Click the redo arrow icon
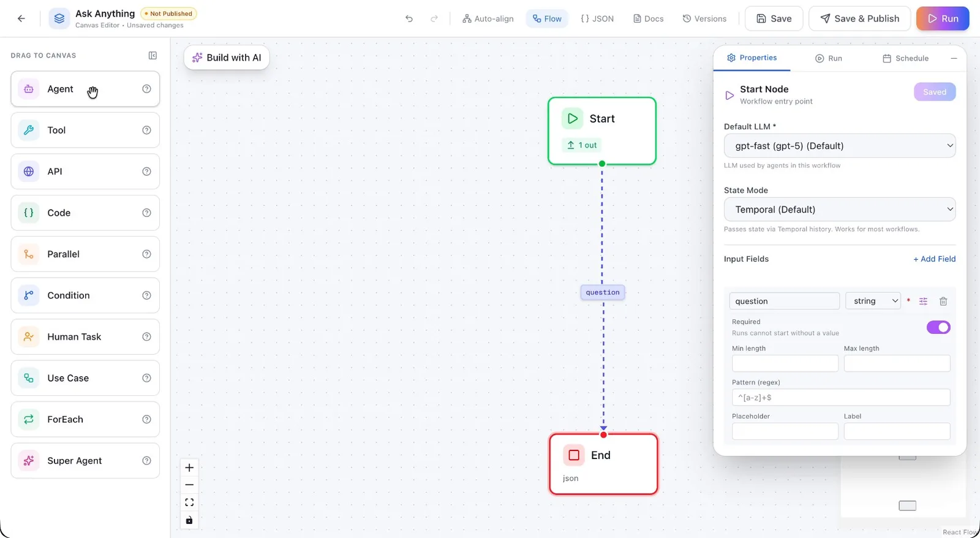 pos(434,18)
